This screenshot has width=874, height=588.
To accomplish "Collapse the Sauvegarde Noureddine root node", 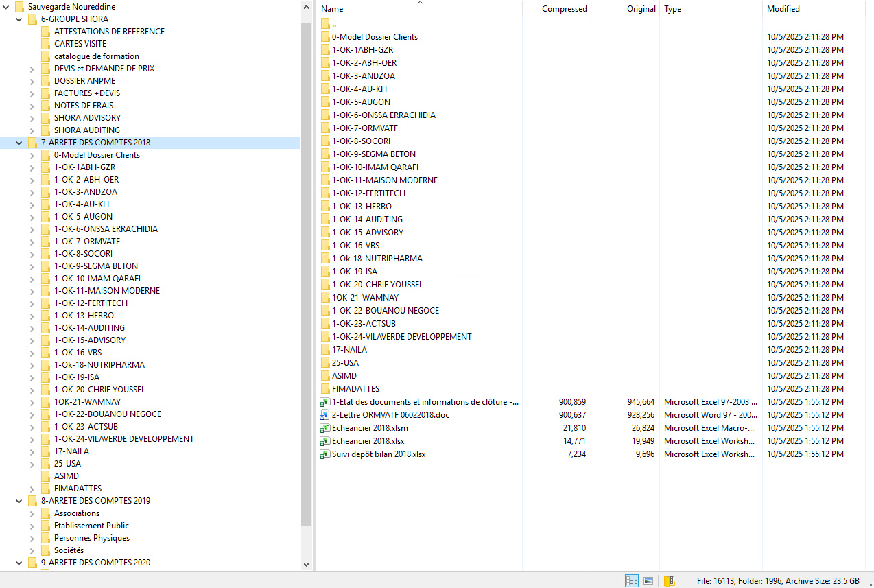I will click(x=6, y=7).
